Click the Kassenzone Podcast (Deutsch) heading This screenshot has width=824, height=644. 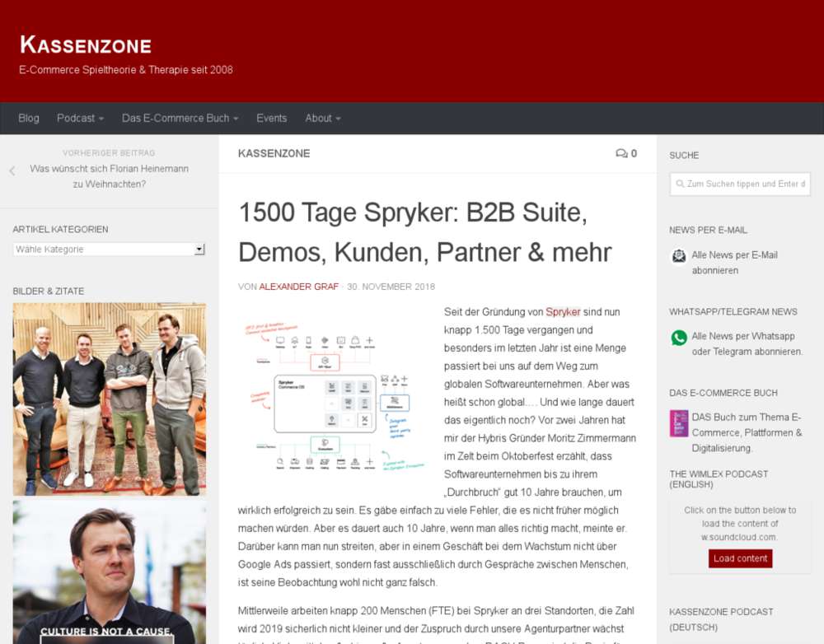coord(721,619)
